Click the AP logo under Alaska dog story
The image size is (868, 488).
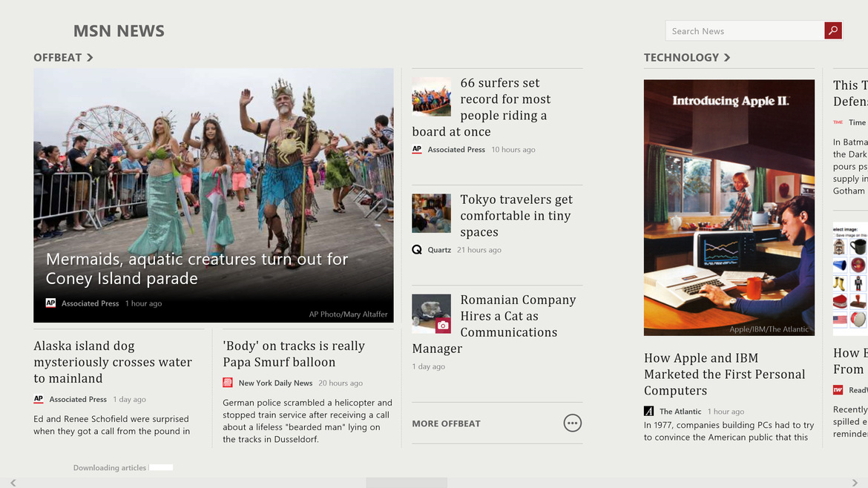(38, 399)
